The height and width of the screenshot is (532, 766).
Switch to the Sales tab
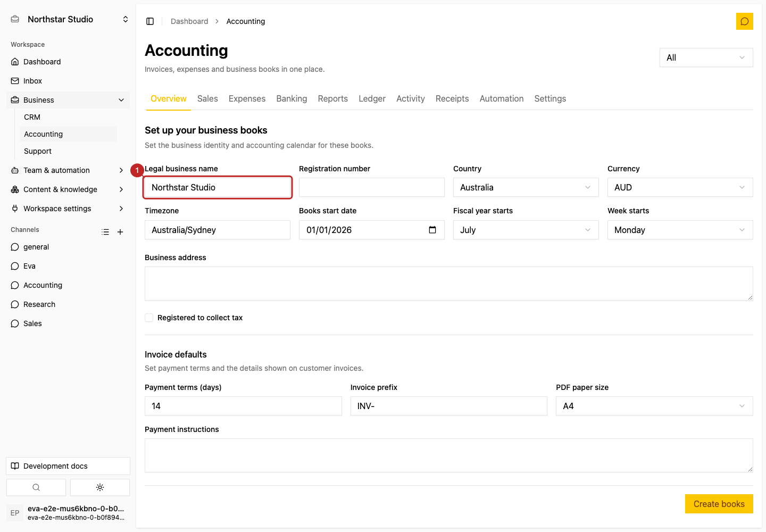click(x=207, y=98)
